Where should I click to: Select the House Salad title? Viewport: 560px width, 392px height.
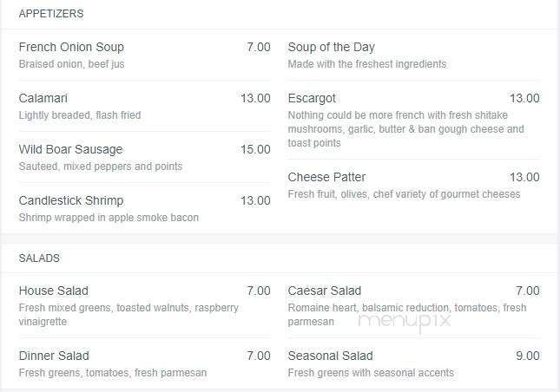point(53,291)
